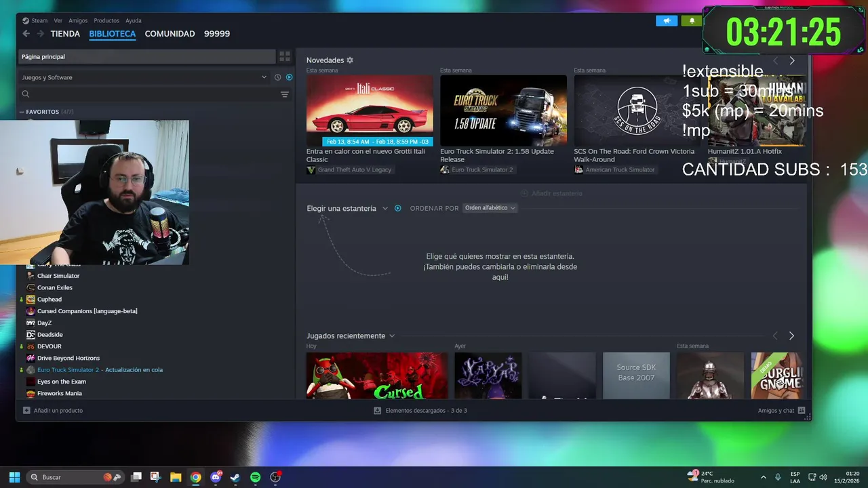This screenshot has width=868, height=488.
Task: Show next Novedades items arrow
Action: (x=791, y=60)
